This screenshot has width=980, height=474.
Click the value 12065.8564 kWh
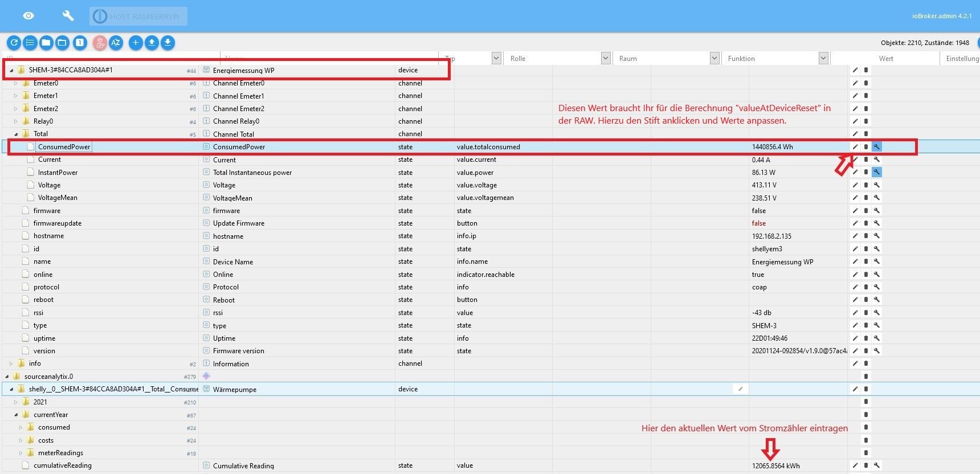[x=775, y=466]
